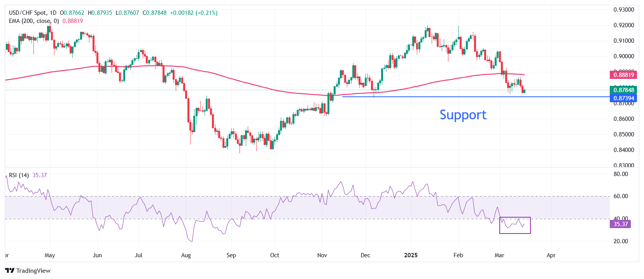
Task: Select the USD/CHF Spot 1D symbol title
Action: click(x=33, y=13)
